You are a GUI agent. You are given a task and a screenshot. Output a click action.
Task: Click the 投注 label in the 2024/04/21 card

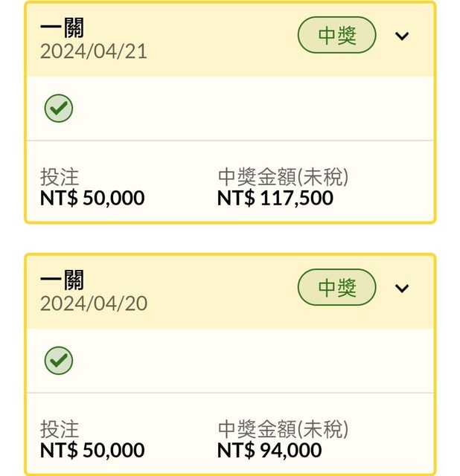coord(60,178)
